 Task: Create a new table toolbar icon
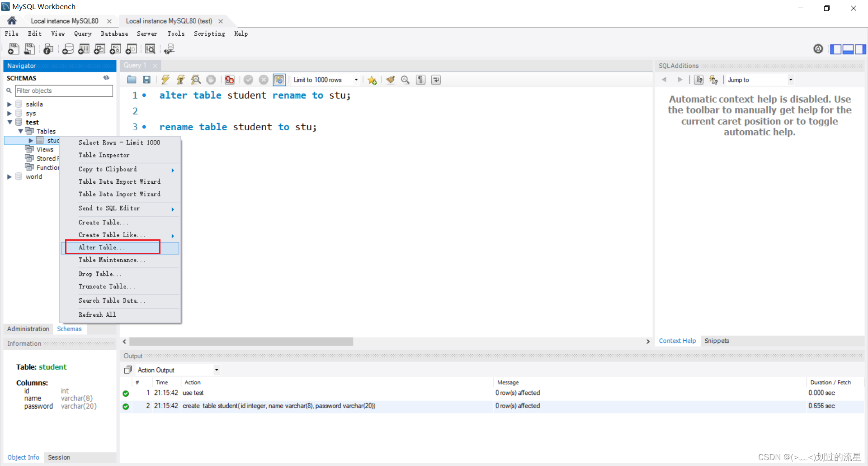84,49
